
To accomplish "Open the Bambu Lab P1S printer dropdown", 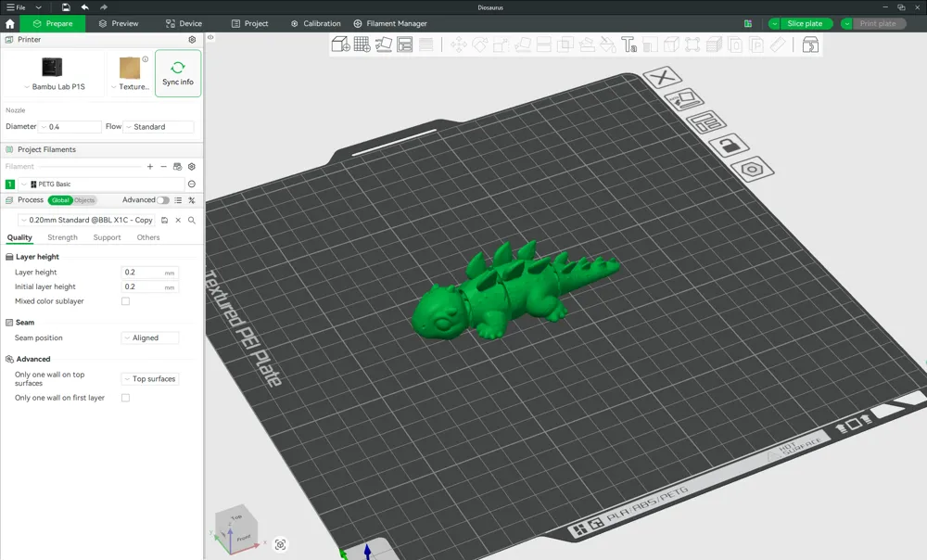I will pos(55,87).
